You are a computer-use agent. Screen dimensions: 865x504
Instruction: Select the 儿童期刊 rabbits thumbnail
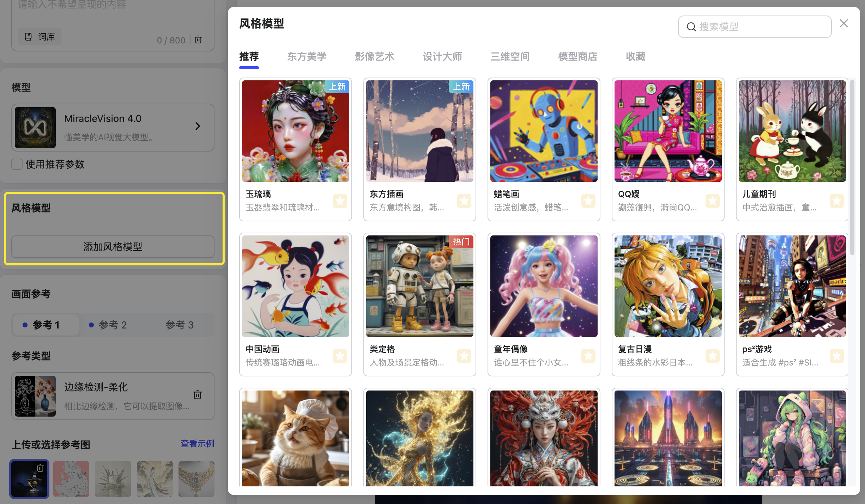(792, 131)
